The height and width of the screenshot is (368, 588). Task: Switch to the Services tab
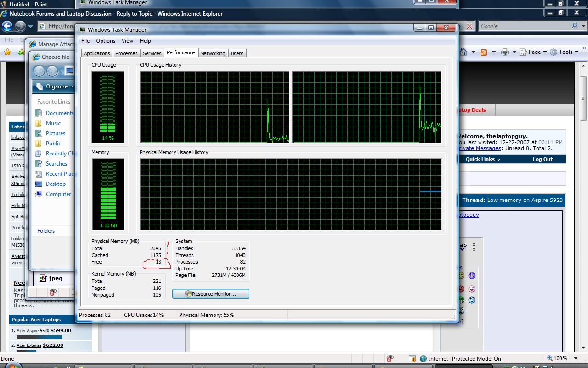(152, 53)
